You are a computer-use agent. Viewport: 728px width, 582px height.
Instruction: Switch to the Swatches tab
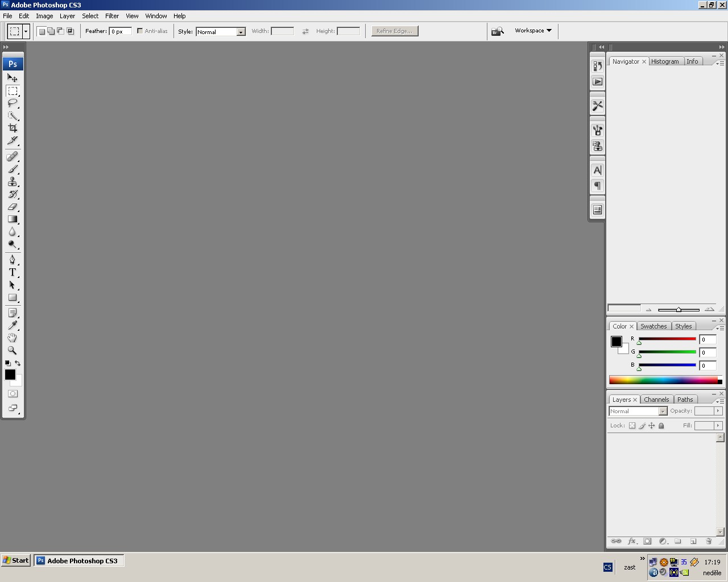pyautogui.click(x=653, y=326)
